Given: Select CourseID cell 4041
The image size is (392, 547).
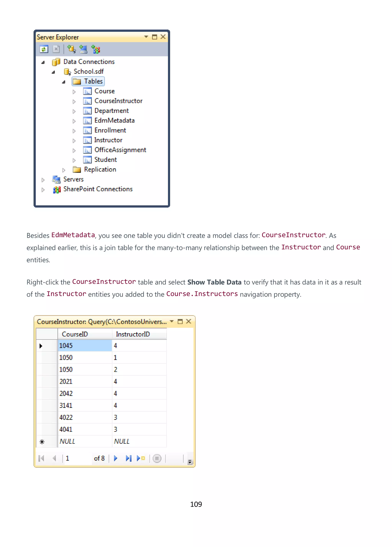Looking at the screenshot, I should (85, 429).
